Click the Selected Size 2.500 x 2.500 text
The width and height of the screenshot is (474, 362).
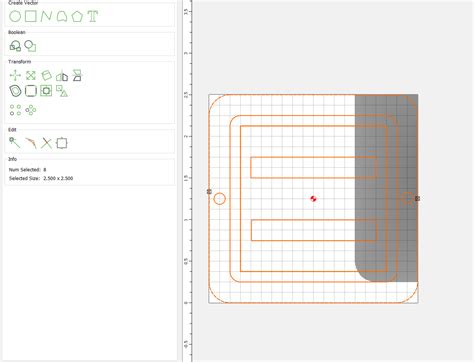click(41, 178)
